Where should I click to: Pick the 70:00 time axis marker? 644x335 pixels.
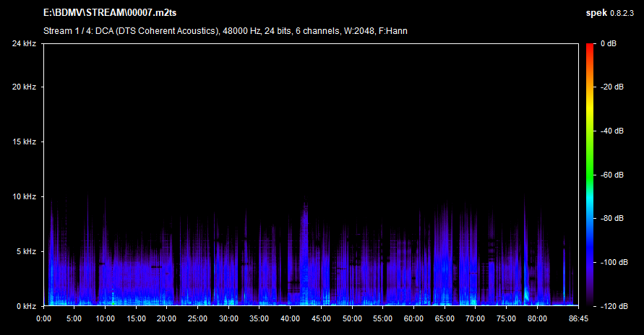[x=475, y=318]
